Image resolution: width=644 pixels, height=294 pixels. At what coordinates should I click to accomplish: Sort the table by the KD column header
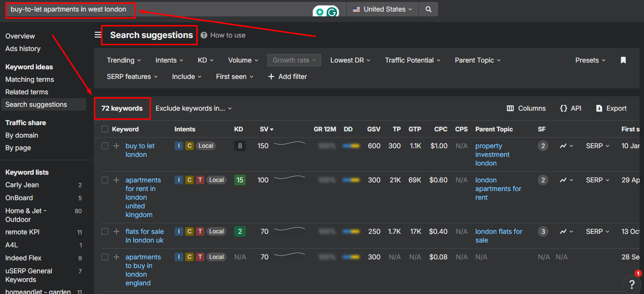click(x=239, y=129)
